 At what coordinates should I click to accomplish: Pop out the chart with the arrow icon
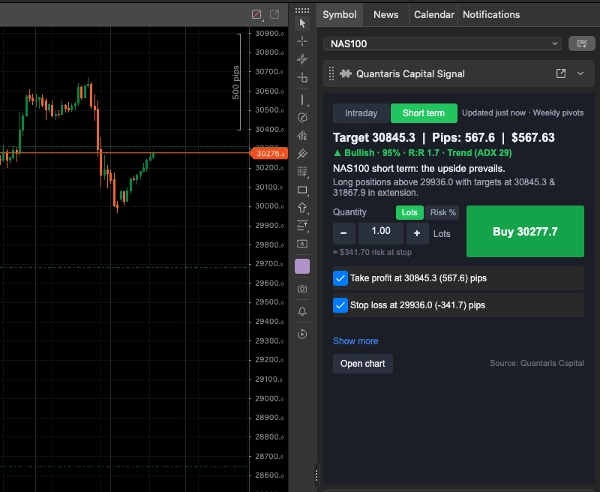coord(274,15)
